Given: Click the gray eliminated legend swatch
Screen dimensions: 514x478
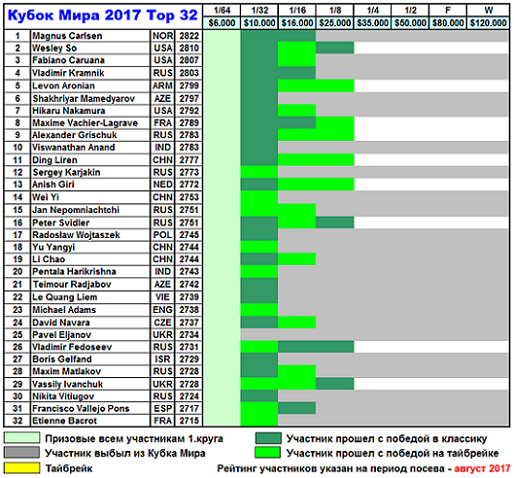Looking at the screenshot, I should coord(22,453).
